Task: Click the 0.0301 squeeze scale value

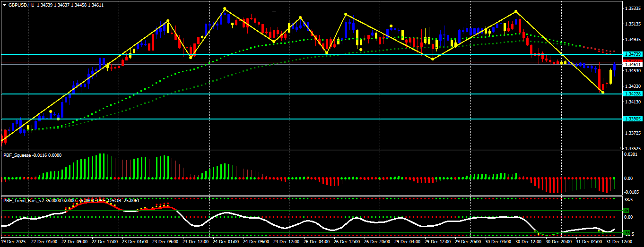Action: tap(631, 154)
